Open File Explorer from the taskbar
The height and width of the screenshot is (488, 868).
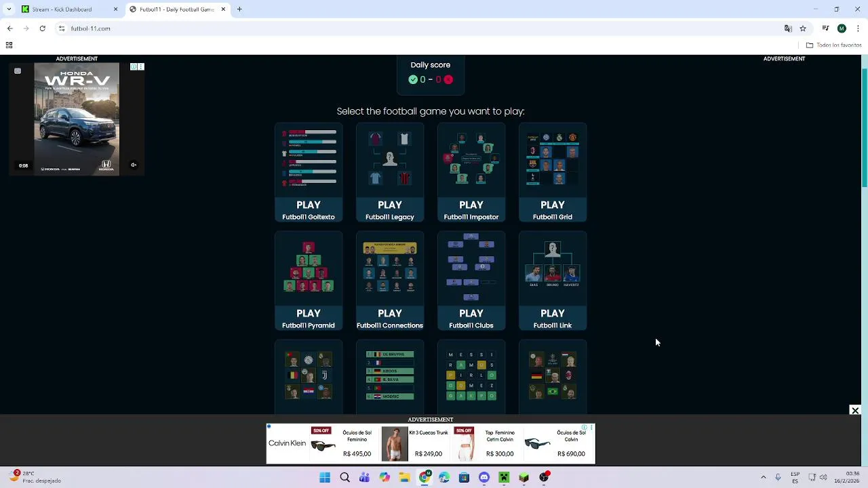404,478
